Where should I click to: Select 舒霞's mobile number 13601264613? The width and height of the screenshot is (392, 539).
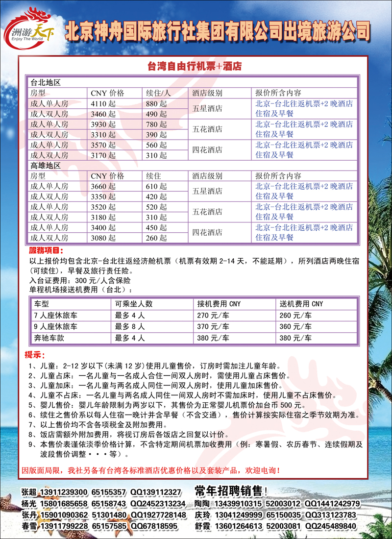[x=238, y=527]
